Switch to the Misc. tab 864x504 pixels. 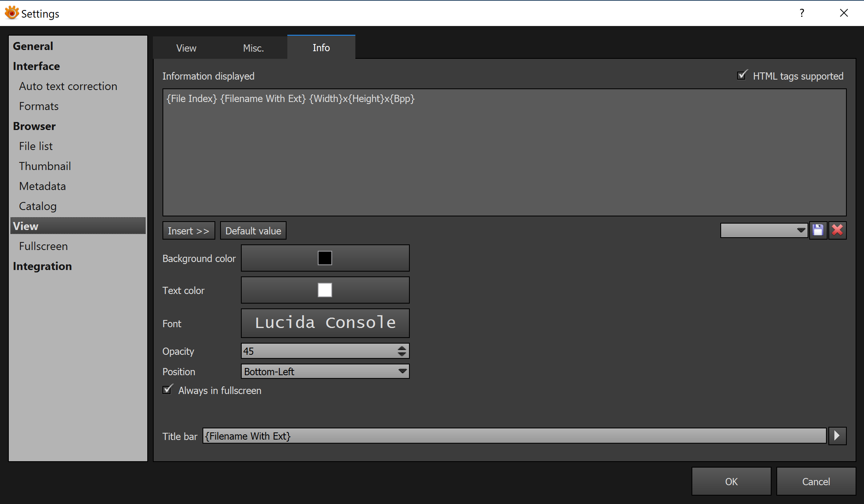coord(253,48)
